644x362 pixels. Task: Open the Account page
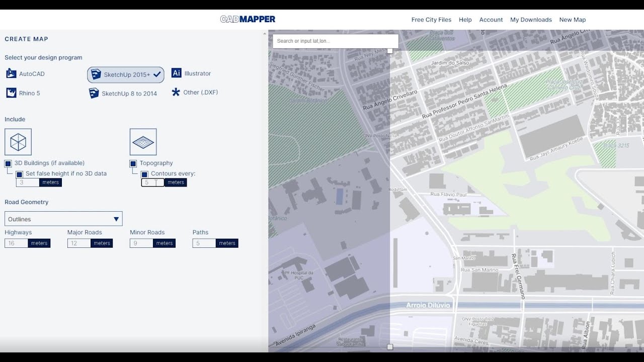tap(491, 20)
